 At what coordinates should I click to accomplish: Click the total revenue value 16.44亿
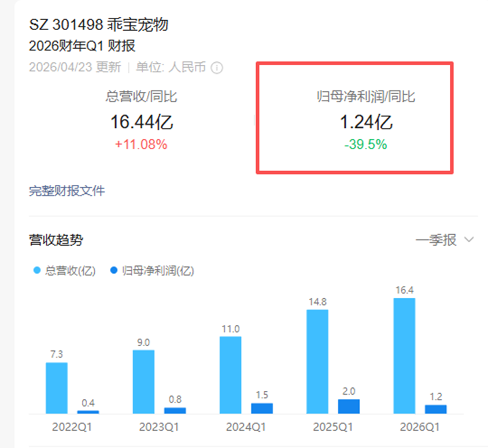(x=142, y=122)
